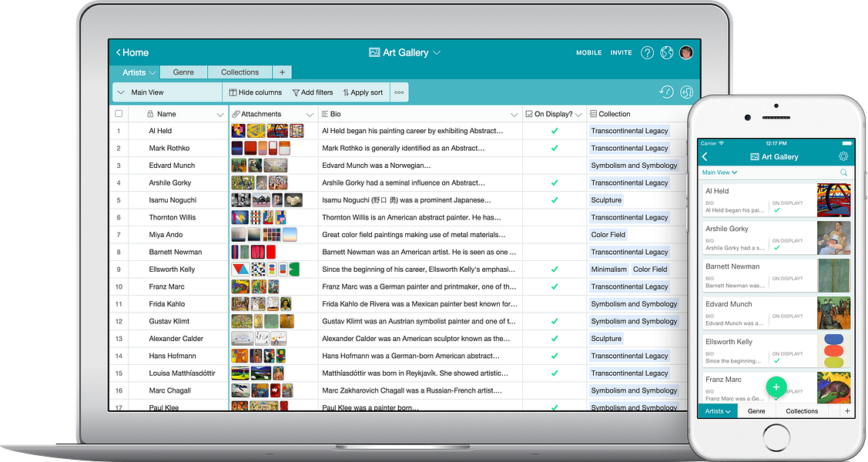Open the user profile avatar
Viewport: 868px width, 462px height.
686,52
